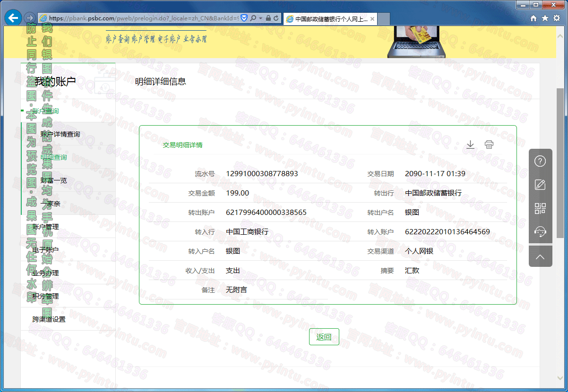The width and height of the screenshot is (568, 392).
Task: Click the magnifier search icon in address bar
Action: pyautogui.click(x=253, y=18)
